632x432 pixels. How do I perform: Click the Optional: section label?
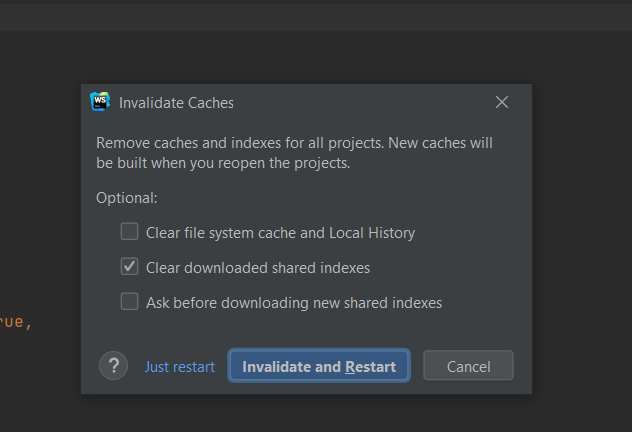[127, 197]
